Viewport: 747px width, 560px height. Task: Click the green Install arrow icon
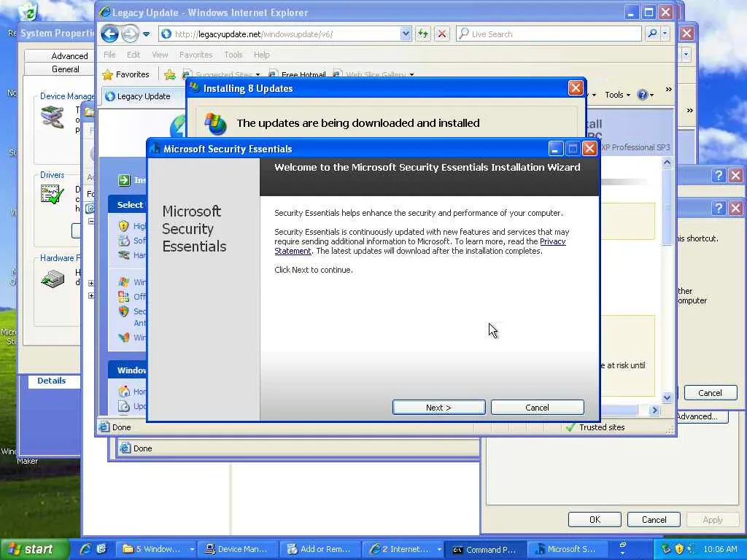coord(124,180)
